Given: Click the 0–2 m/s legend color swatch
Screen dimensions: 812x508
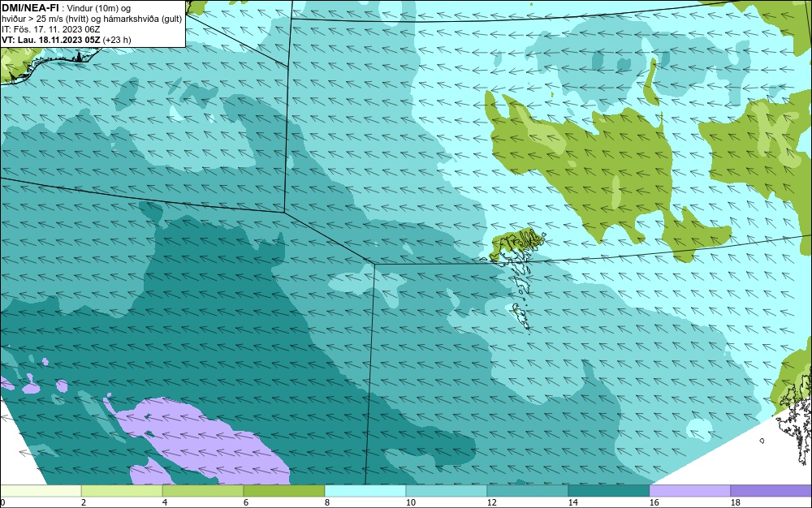Looking at the screenshot, I should pos(41,490).
